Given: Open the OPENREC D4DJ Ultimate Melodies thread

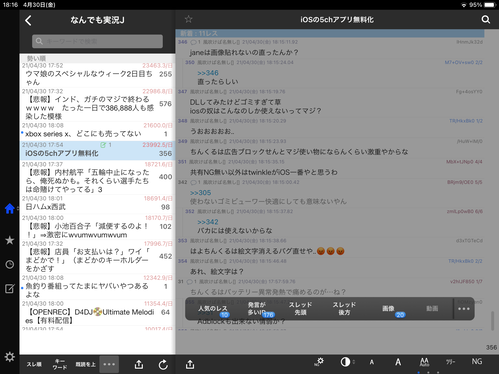Looking at the screenshot, I should tap(97, 313).
